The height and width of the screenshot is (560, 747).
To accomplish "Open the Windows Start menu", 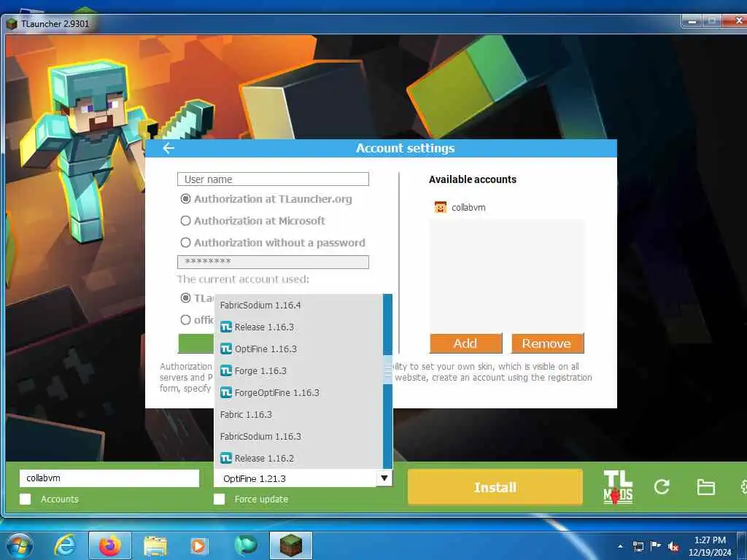I will (19, 545).
